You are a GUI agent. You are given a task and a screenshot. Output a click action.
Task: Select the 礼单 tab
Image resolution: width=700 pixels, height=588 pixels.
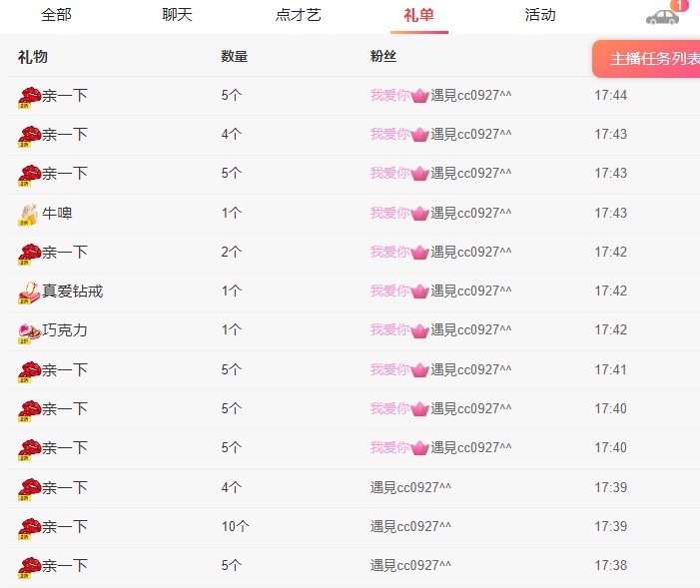pyautogui.click(x=418, y=15)
